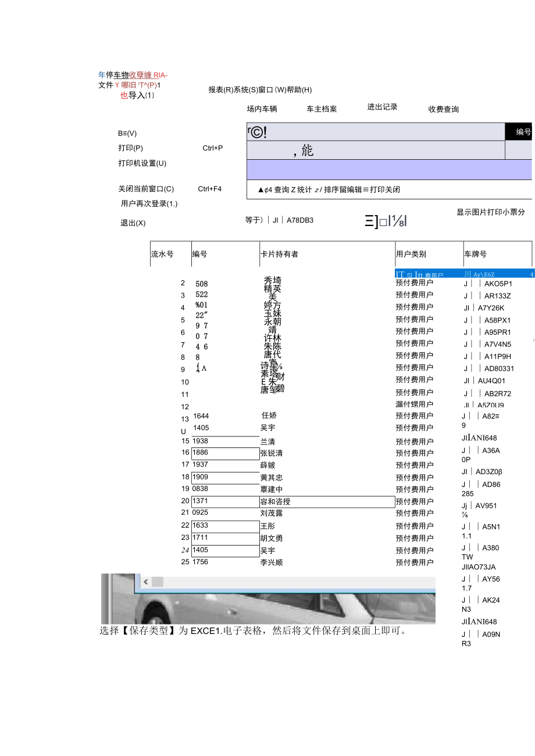Select card holder 李兴顺
Viewport: 535px width, 756px height.
pyautogui.click(x=272, y=563)
